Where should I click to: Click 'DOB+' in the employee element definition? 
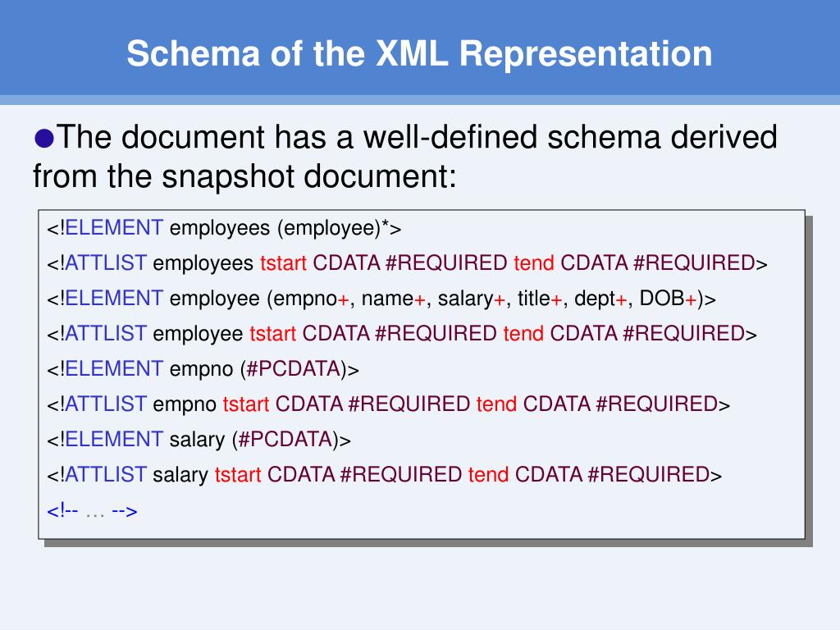(668, 299)
